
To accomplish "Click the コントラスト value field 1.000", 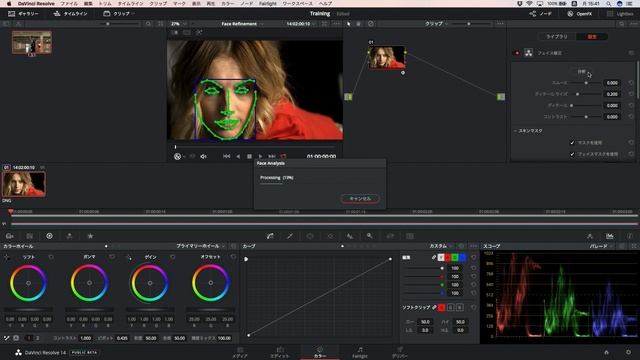I will 86,338.
